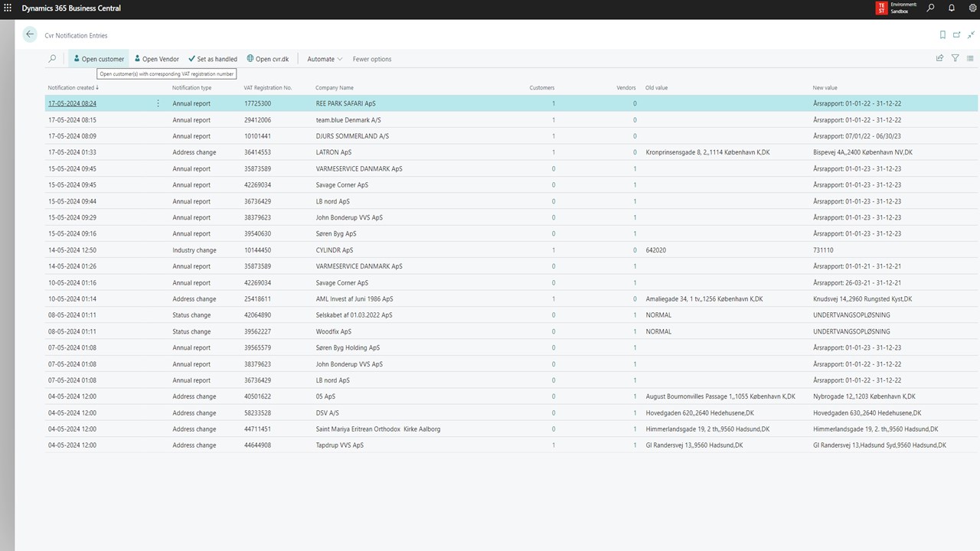Click VAT number 58233528
Image resolution: width=980 pixels, height=551 pixels.
[257, 412]
